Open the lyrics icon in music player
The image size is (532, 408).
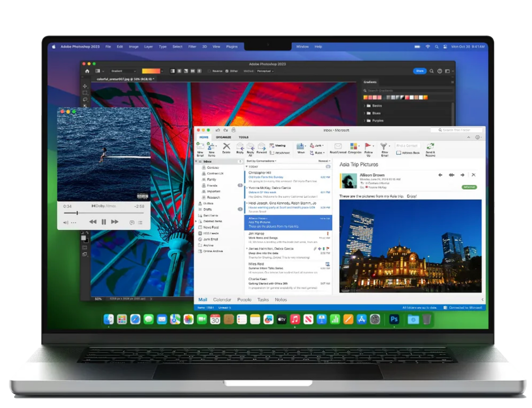[132, 222]
